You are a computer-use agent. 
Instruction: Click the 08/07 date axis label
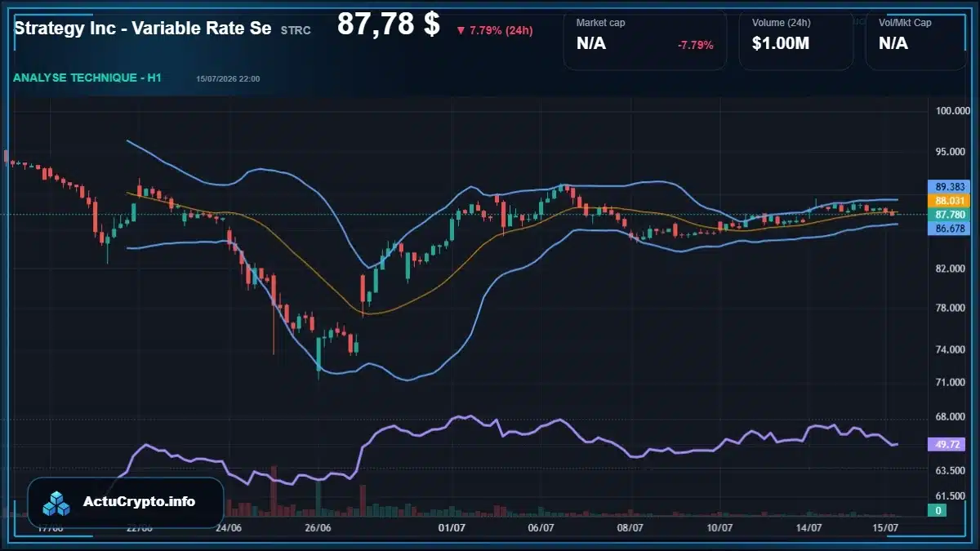[x=630, y=528]
